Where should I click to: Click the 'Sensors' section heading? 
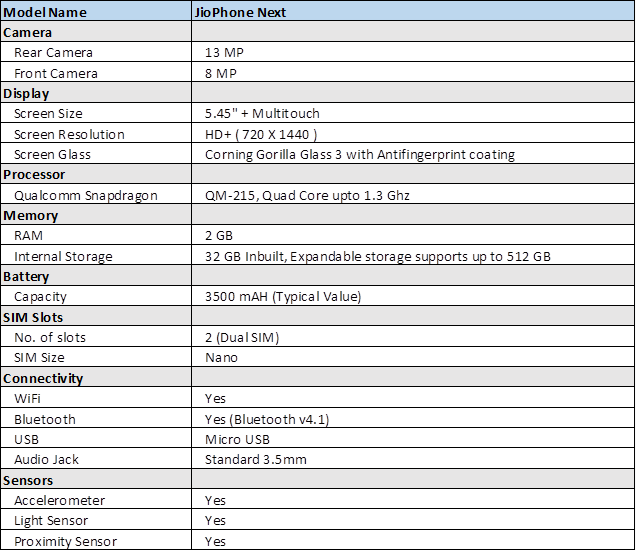96,480
